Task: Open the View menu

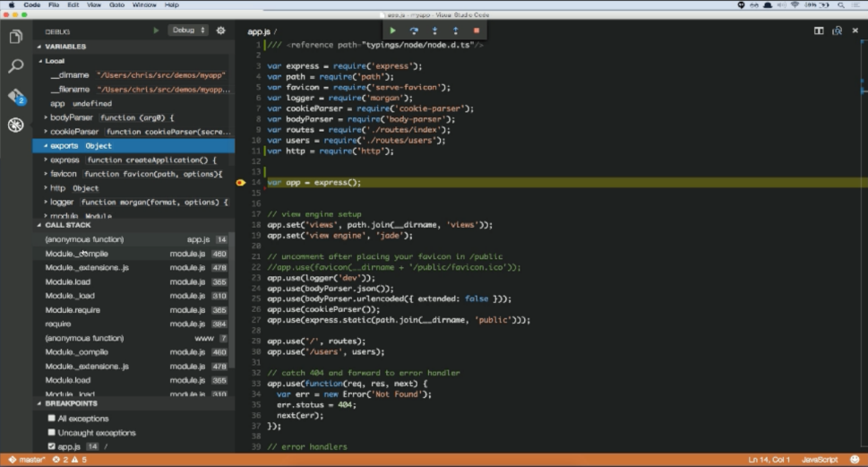Action: click(x=91, y=4)
